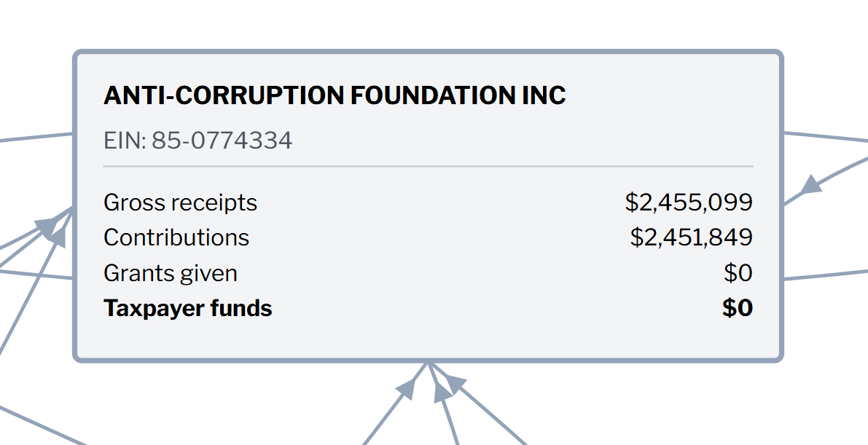
Task: Select the ANTI-CORRUPTION FOUNDATION INC node title
Action: coord(335,95)
